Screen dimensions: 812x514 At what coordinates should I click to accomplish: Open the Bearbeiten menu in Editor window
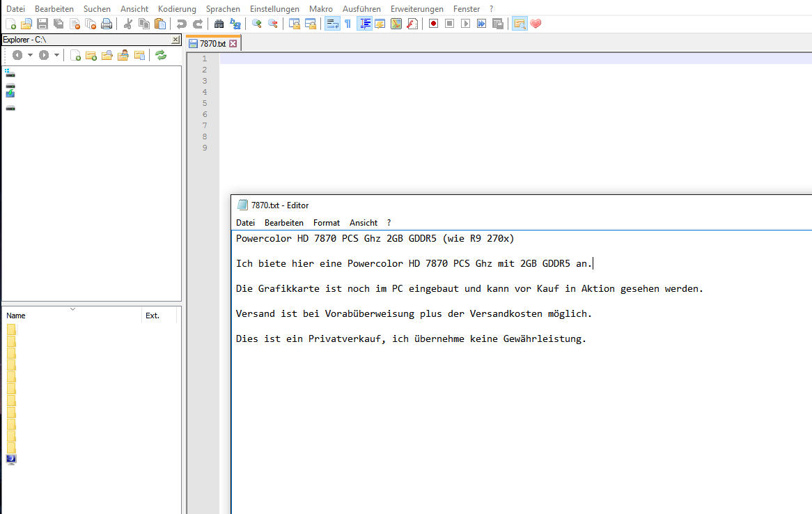point(284,223)
